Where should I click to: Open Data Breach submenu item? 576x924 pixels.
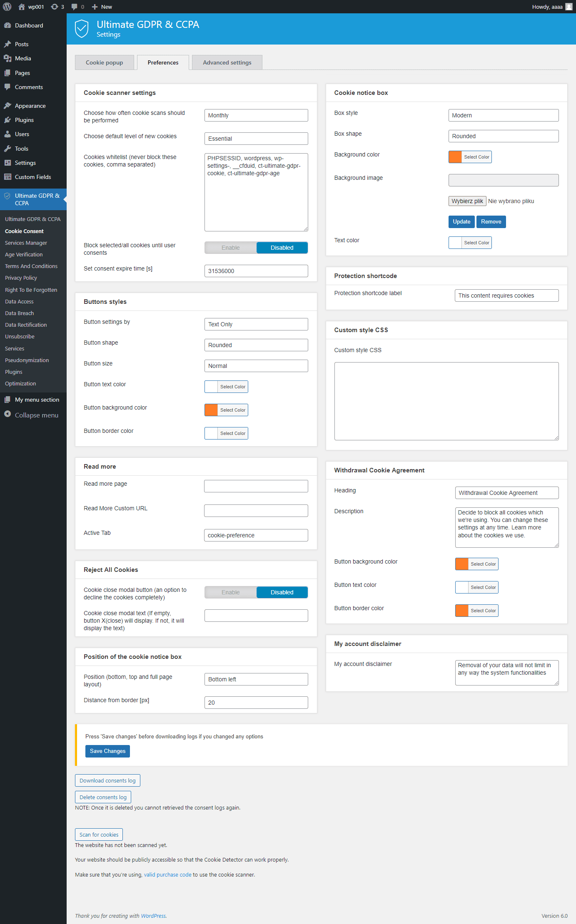pos(20,313)
